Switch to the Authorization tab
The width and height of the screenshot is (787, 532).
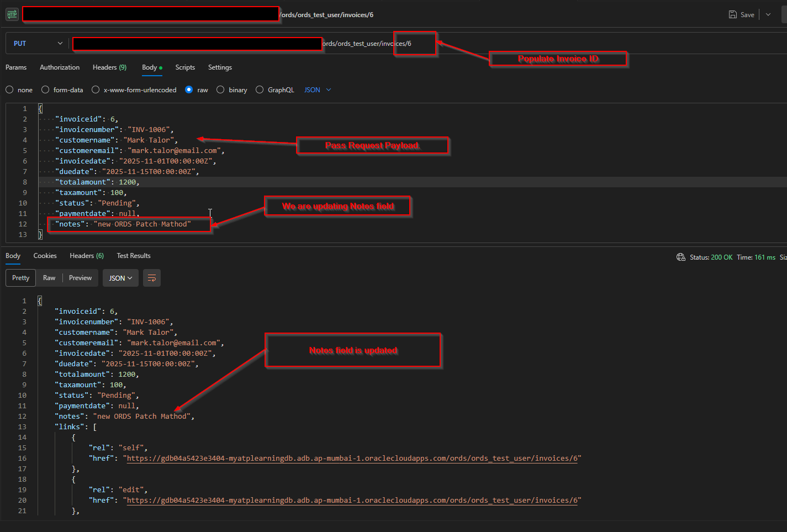pos(59,67)
